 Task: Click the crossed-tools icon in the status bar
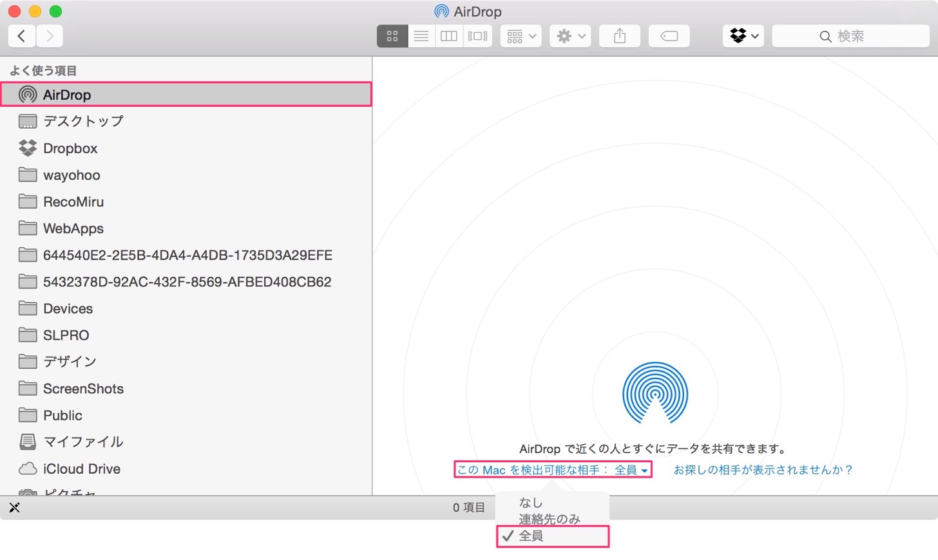(14, 508)
